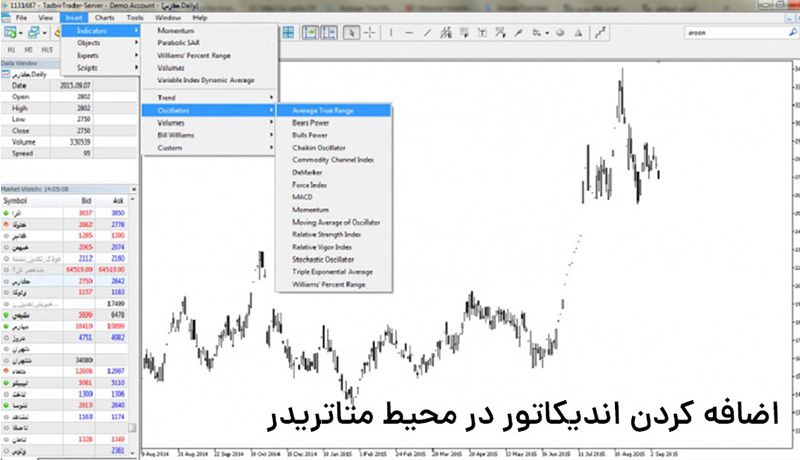Switch to the M15 timeframe
The height and width of the screenshot is (460, 800).
pos(47,49)
